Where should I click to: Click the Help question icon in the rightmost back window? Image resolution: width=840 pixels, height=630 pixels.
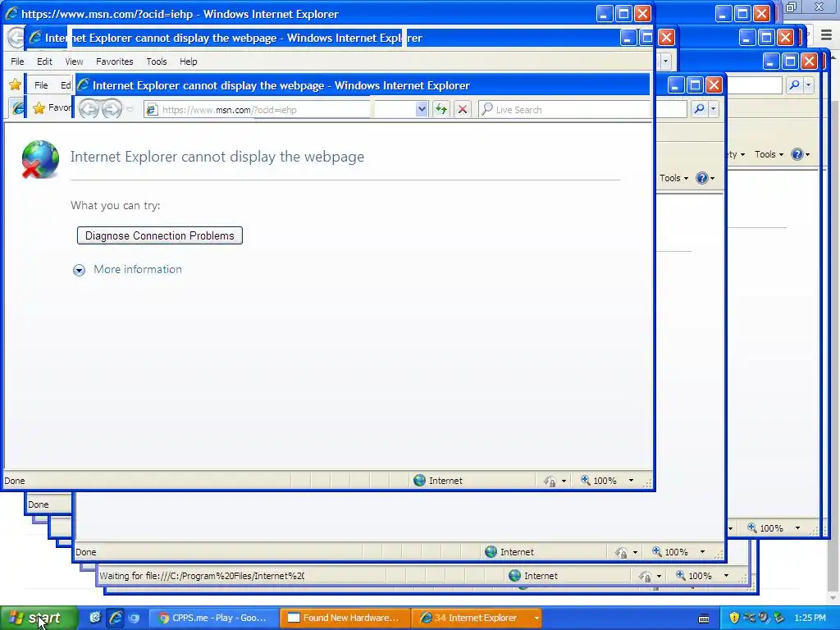coord(797,154)
